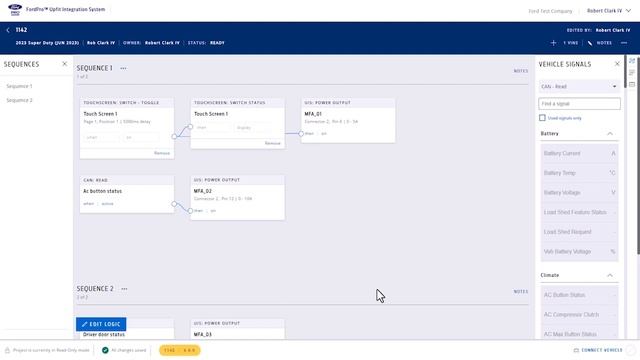This screenshot has width=640, height=360.
Task: Open Sequence 2 ellipsis options menu
Action: 124,289
